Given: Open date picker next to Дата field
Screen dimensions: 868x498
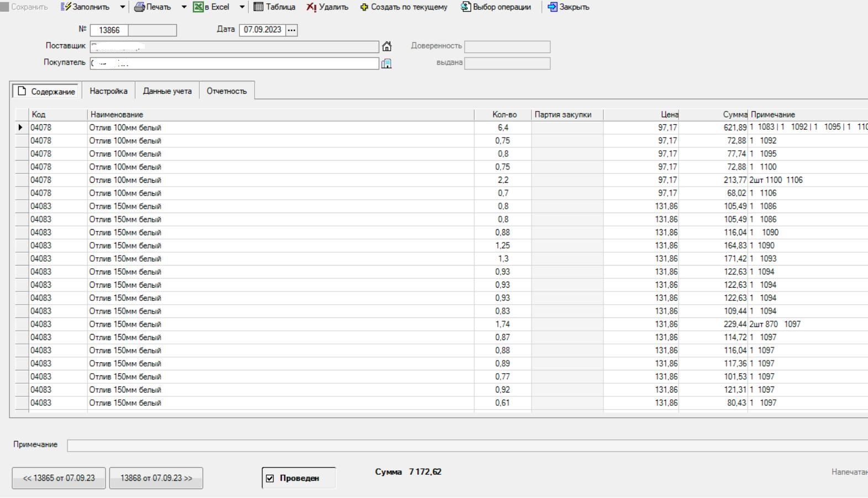Looking at the screenshot, I should (292, 30).
